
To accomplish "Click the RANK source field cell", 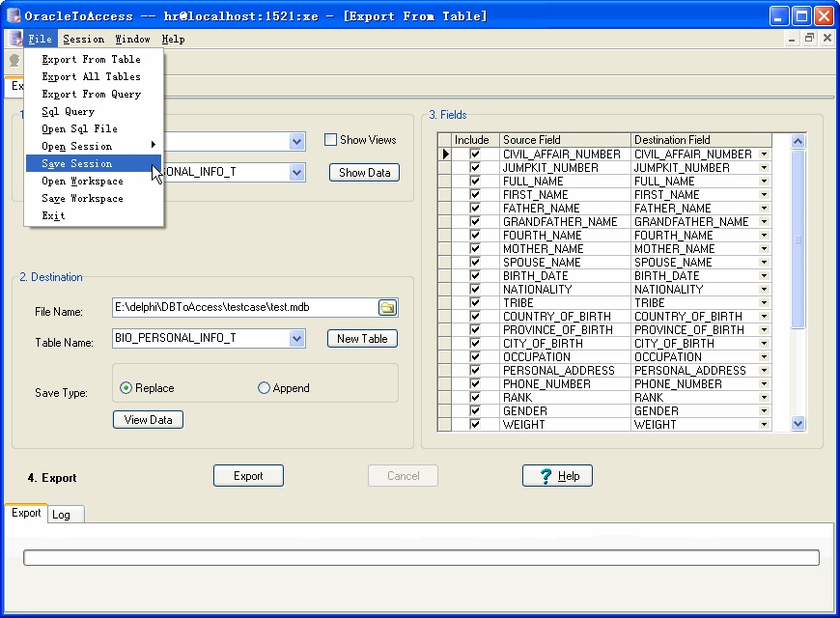I will [565, 398].
